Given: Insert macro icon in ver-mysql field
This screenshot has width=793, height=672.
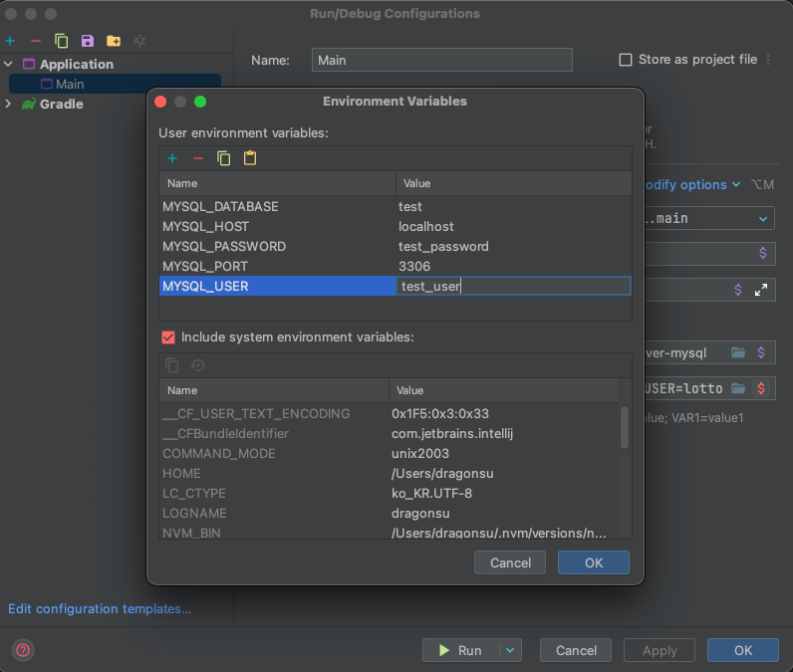Looking at the screenshot, I should (x=761, y=352).
